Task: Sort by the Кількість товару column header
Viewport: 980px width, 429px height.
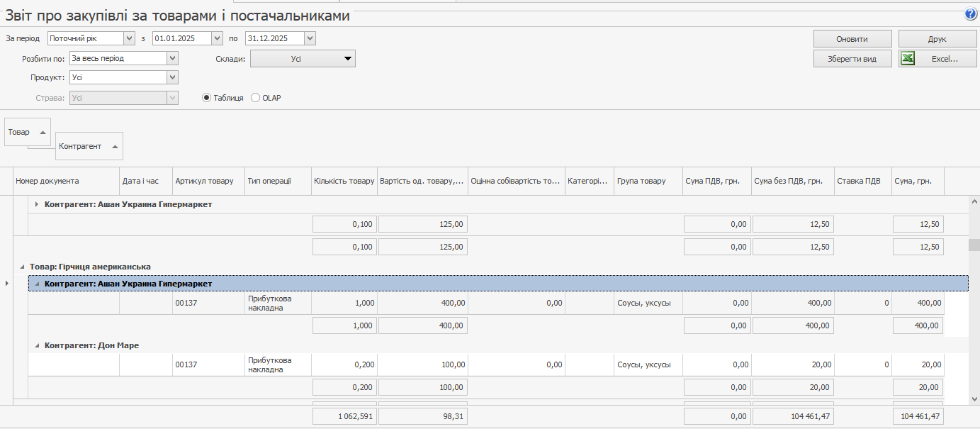Action: 344,181
